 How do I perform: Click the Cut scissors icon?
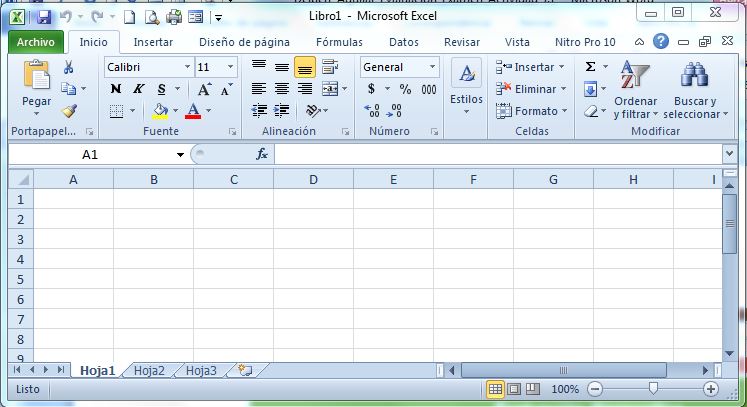69,67
